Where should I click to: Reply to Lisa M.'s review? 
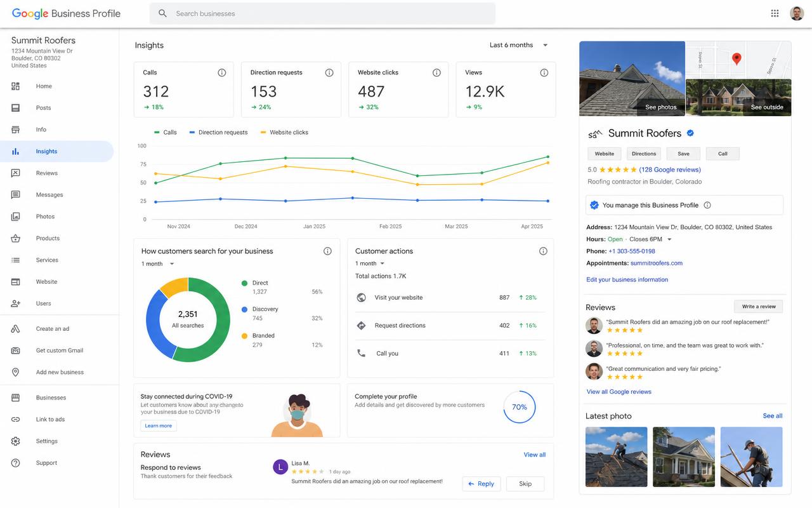tap(481, 484)
